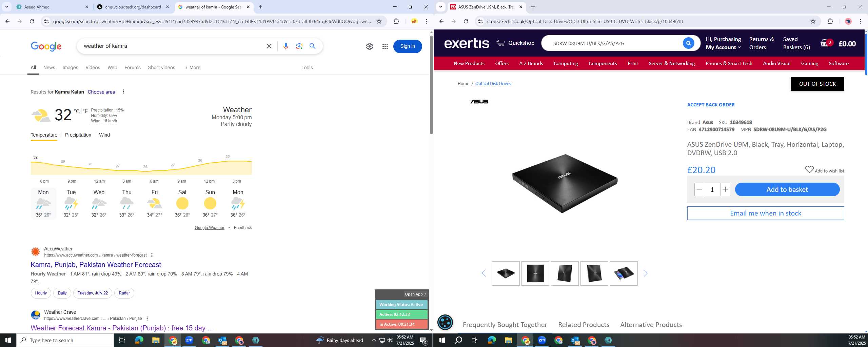Screen dimensions: 868x347
Task: Open the Gaming menu on Exertis
Action: [809, 63]
